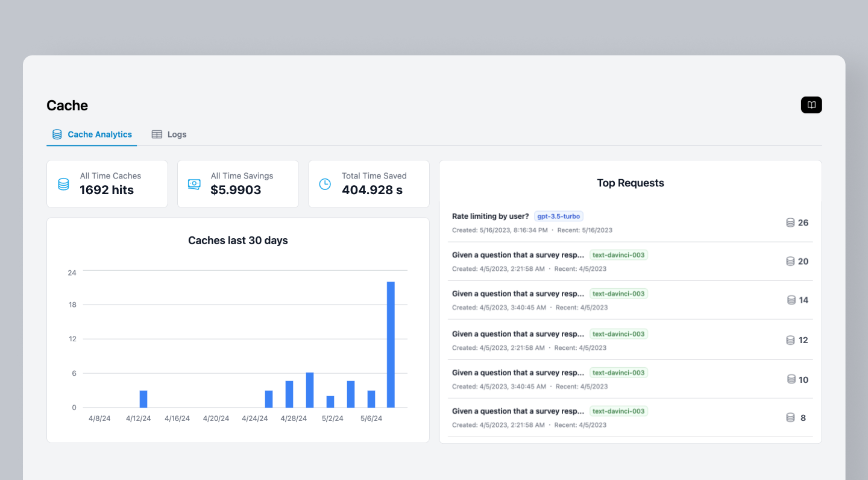
Task: Click the bar above the 4/12/24 label
Action: pos(143,400)
